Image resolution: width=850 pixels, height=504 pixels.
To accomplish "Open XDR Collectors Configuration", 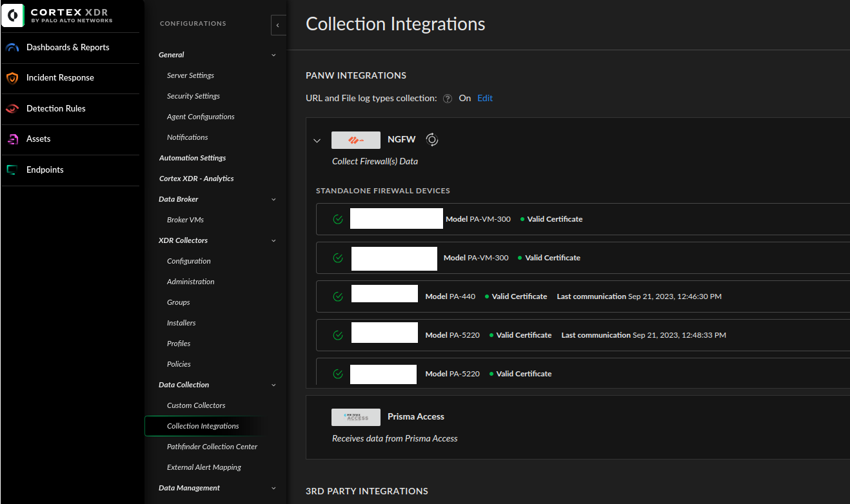I will 189,261.
